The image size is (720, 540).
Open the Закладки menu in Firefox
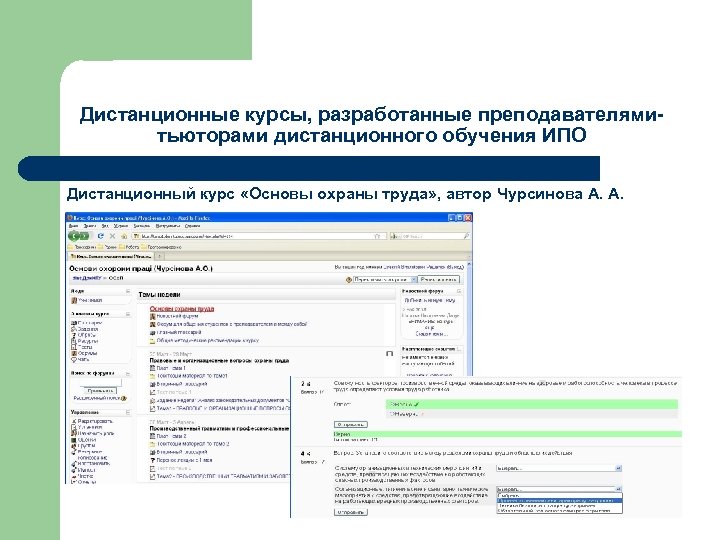click(141, 226)
